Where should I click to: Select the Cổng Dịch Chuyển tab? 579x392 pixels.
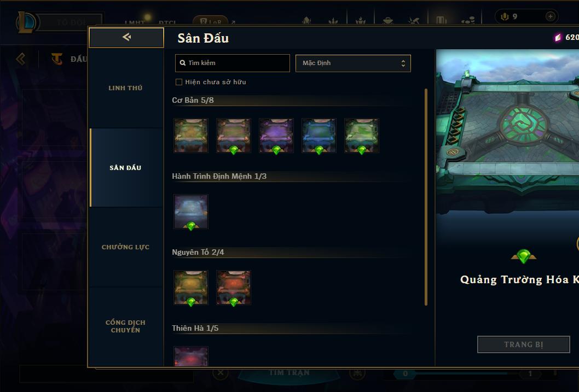pos(126,326)
